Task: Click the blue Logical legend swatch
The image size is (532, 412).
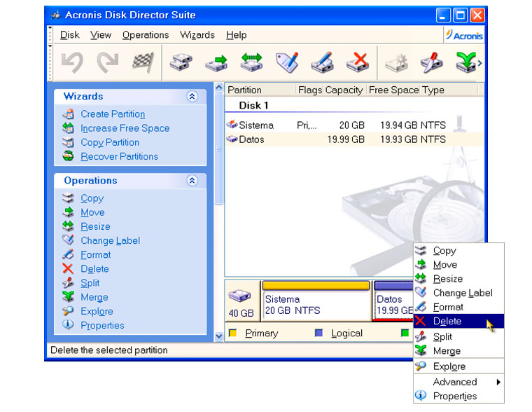Action: click(318, 333)
